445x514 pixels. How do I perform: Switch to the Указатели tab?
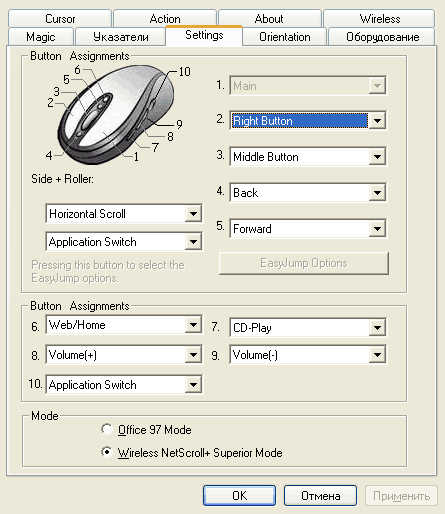(x=121, y=37)
